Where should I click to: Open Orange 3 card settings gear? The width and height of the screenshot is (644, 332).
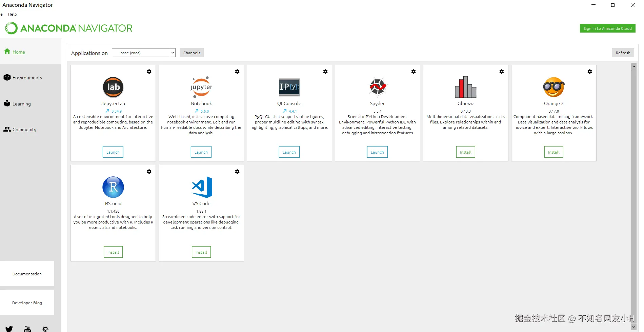point(590,72)
